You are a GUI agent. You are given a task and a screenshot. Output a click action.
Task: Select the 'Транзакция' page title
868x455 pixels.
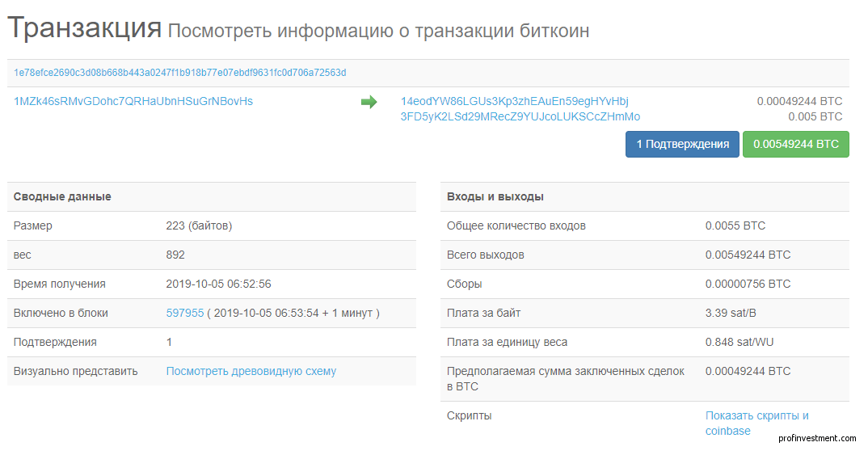[85, 27]
